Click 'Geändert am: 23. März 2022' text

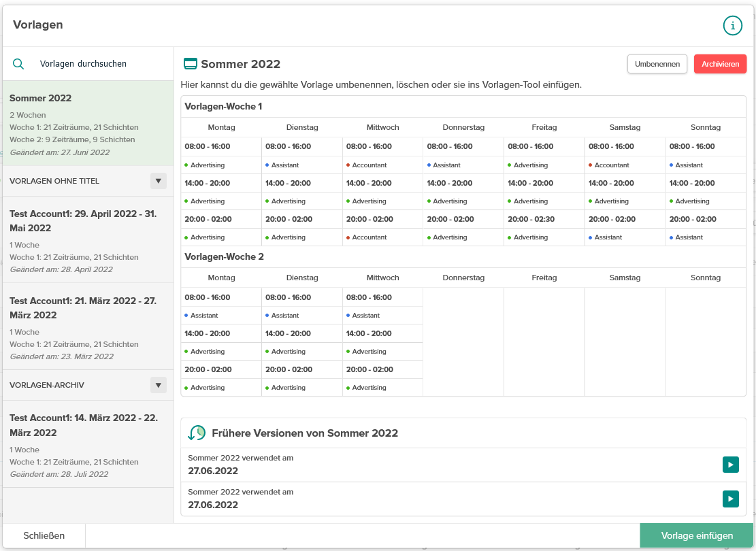(62, 356)
